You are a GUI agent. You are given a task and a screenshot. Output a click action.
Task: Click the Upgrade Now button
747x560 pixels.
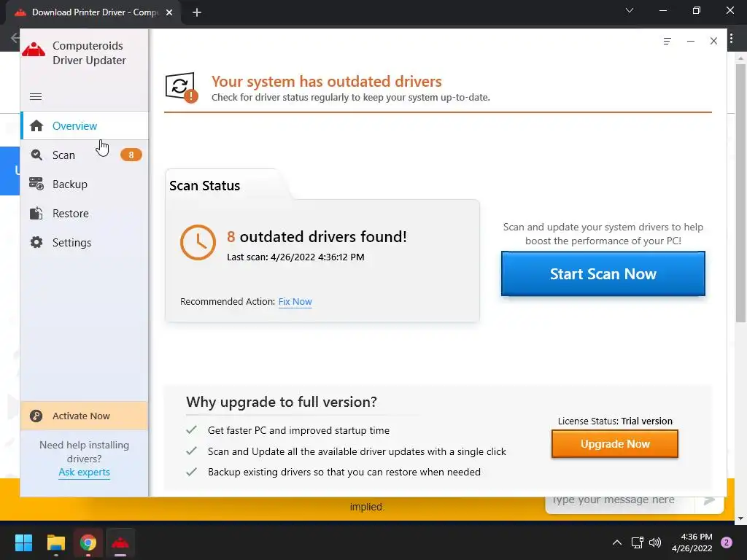[x=614, y=444]
